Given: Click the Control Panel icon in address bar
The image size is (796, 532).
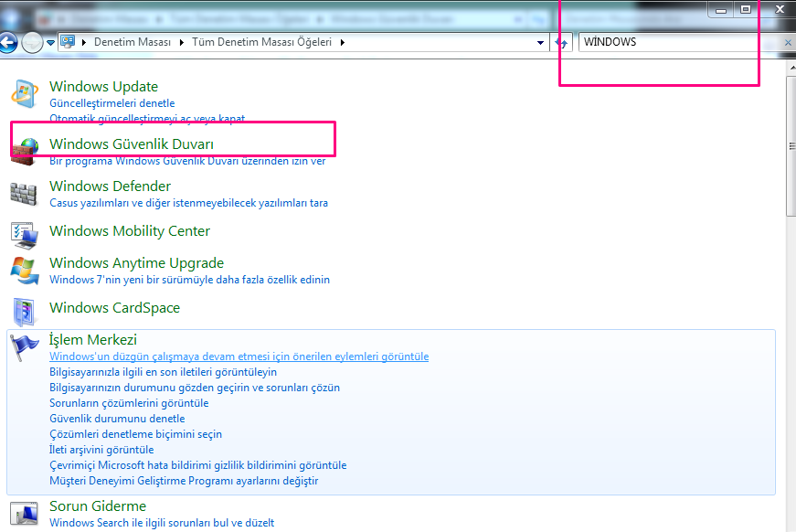Looking at the screenshot, I should pos(68,42).
